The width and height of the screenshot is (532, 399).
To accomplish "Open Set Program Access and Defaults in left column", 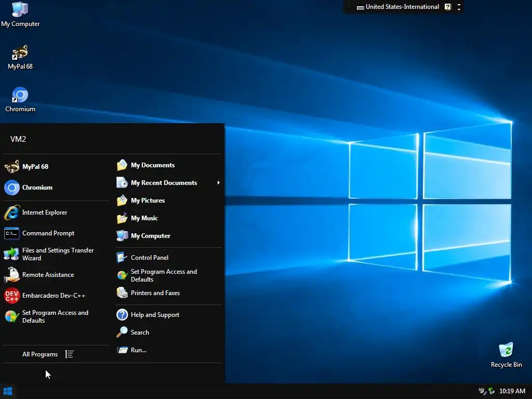I will tap(56, 316).
